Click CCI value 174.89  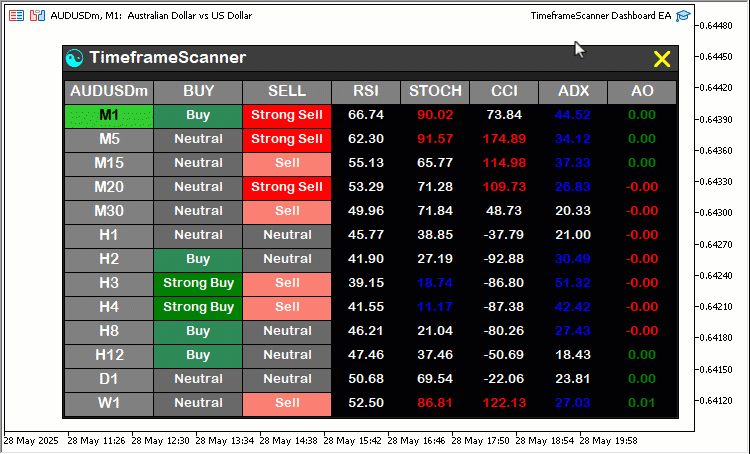click(504, 139)
